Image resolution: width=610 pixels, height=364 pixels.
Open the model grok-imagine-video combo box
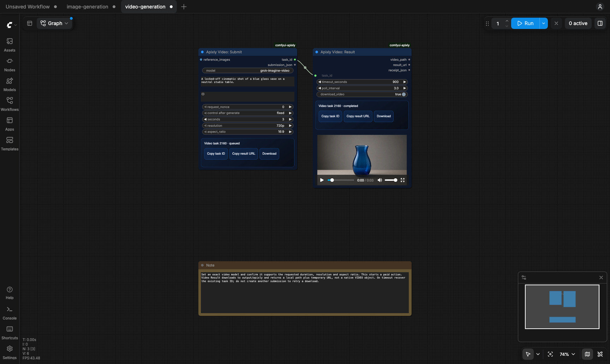[248, 71]
